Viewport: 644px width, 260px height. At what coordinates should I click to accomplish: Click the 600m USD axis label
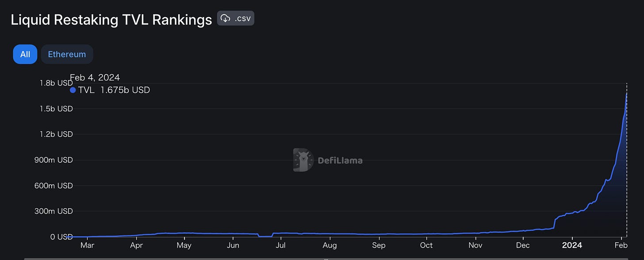point(53,185)
